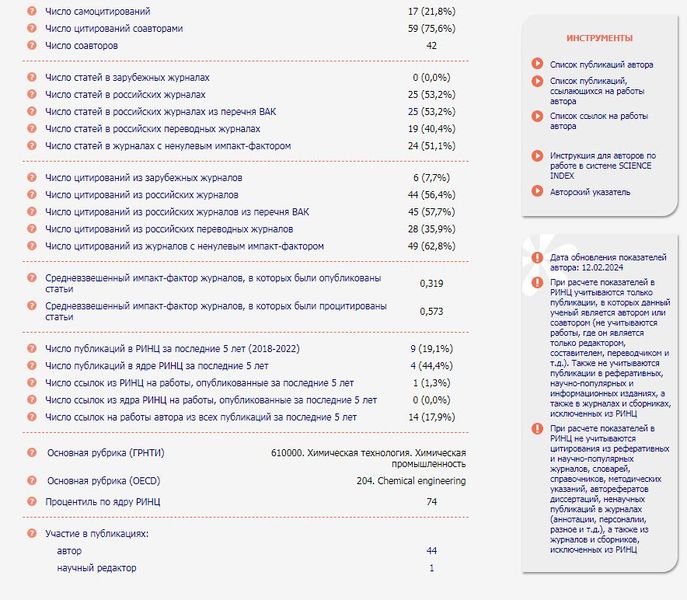
Task: Click help icon for Процентиль по ядру РИНЦ
Action: (32, 501)
